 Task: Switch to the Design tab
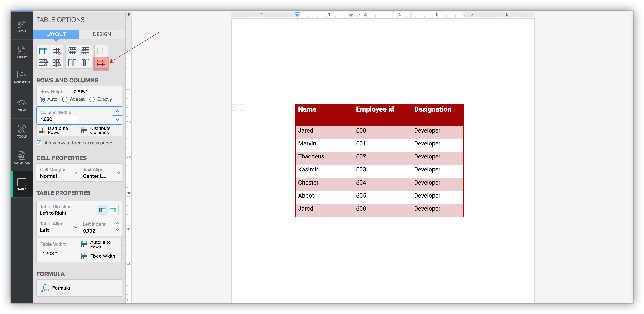click(102, 34)
